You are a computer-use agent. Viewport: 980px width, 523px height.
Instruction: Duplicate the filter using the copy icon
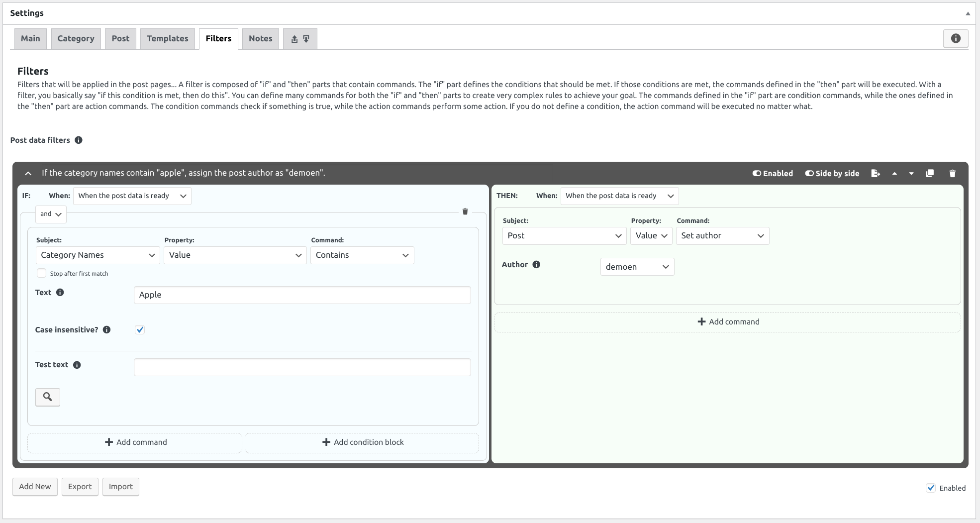[x=929, y=173]
